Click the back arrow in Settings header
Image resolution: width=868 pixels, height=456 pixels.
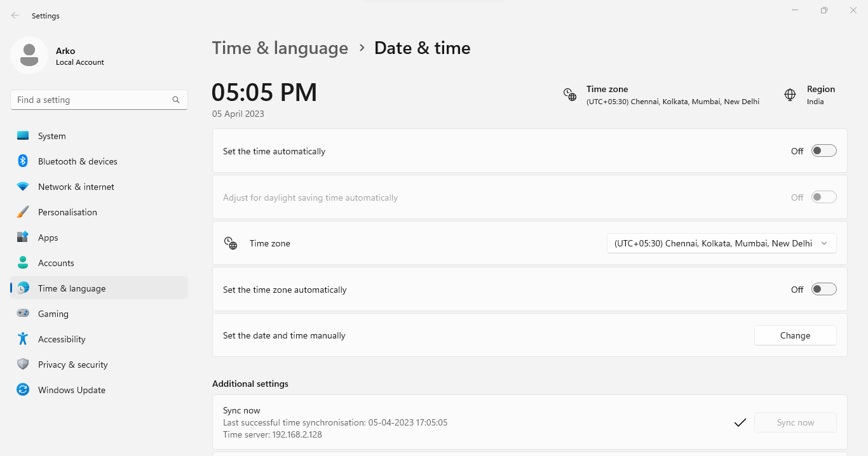[15, 15]
